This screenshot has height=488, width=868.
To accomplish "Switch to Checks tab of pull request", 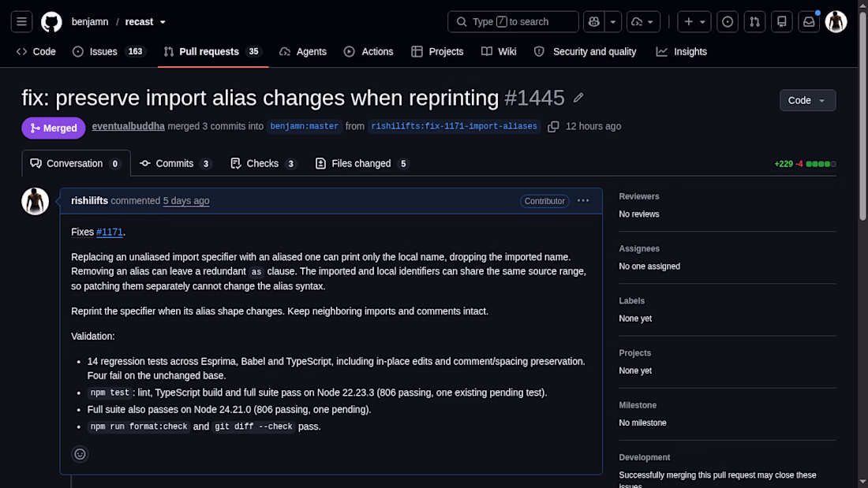I will (x=264, y=164).
